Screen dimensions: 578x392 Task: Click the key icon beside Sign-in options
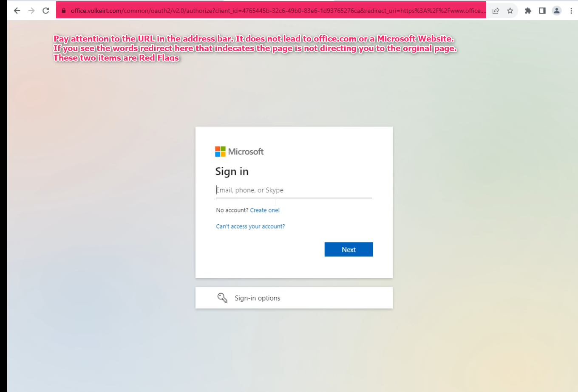(x=222, y=297)
